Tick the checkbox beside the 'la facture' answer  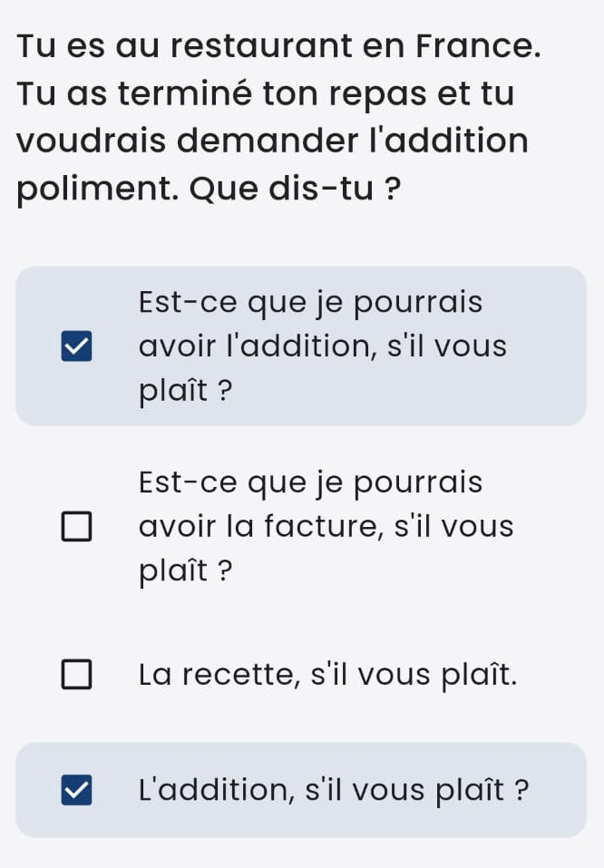click(76, 526)
